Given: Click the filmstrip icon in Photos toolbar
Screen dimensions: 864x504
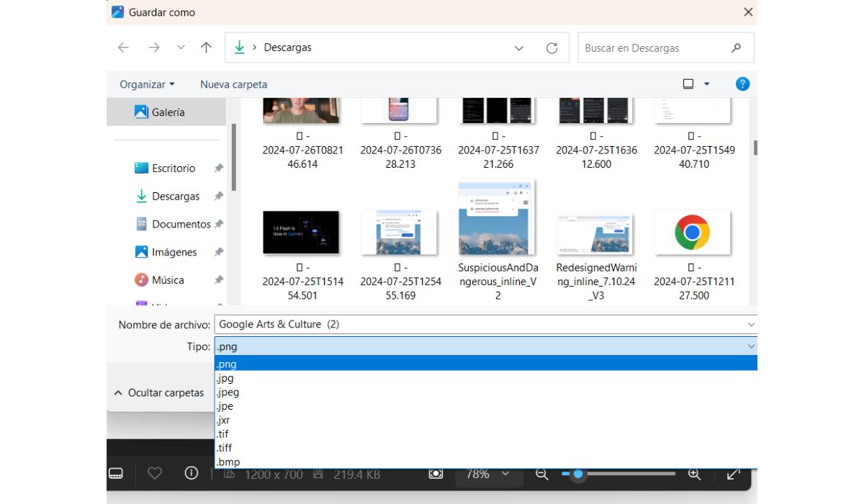Looking at the screenshot, I should (116, 474).
